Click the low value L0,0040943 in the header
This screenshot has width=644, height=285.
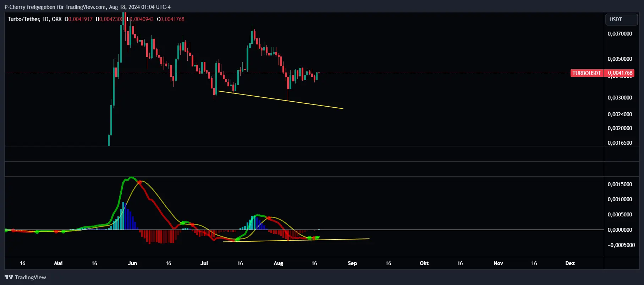[x=140, y=19]
